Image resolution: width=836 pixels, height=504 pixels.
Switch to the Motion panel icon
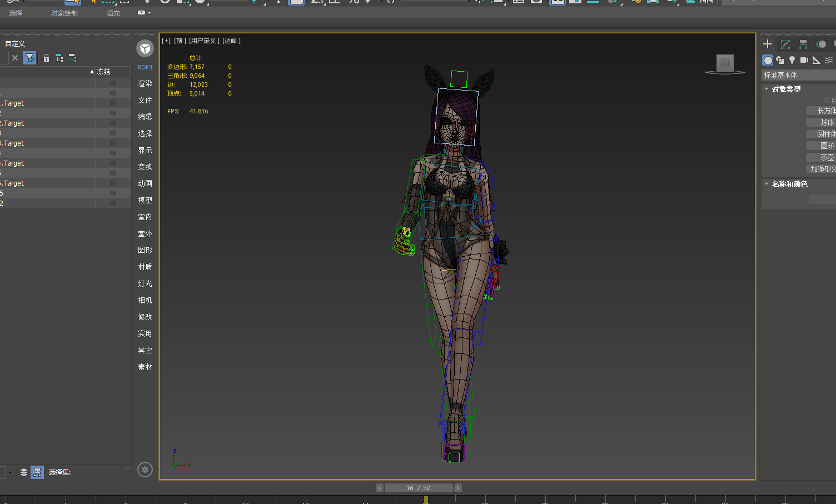coord(821,44)
